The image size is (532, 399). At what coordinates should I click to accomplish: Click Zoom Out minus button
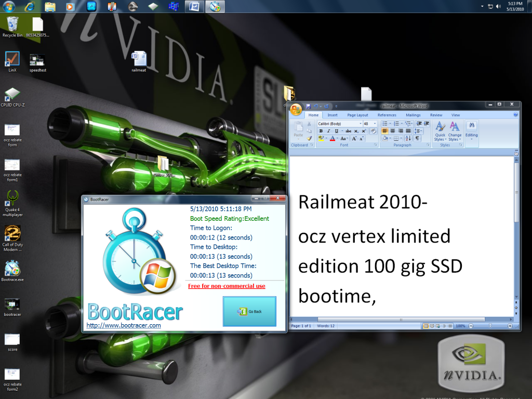pyautogui.click(x=471, y=326)
